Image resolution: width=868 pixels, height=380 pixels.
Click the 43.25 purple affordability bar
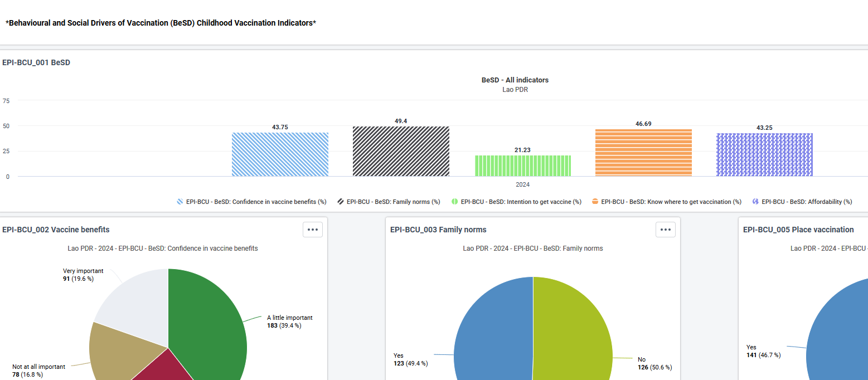pos(764,155)
